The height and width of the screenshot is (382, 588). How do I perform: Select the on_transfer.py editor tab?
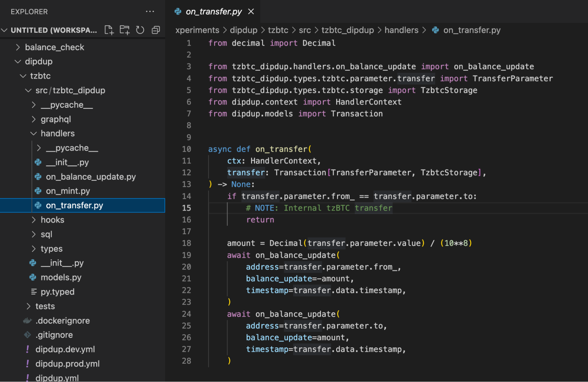214,11
